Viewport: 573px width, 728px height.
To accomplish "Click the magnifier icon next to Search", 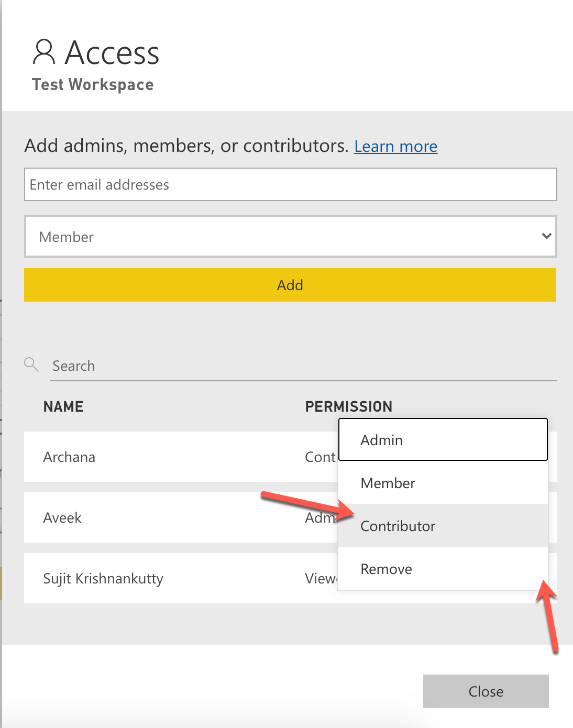I will (31, 365).
